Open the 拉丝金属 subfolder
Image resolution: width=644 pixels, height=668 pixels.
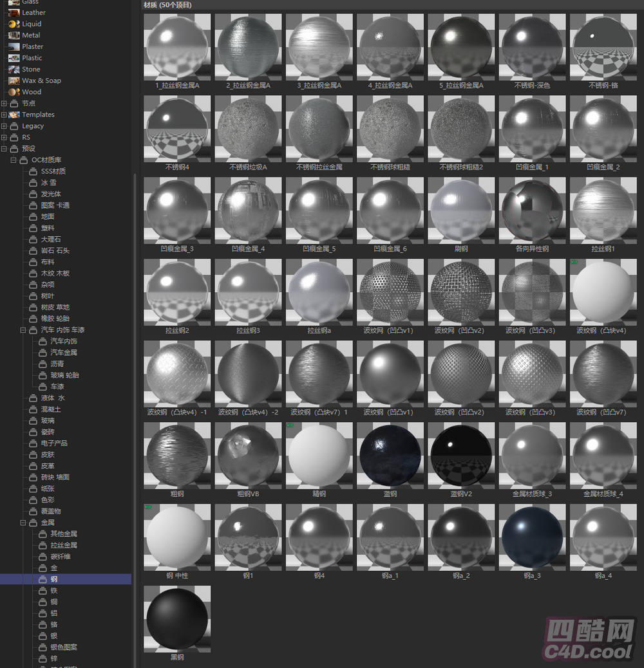pos(64,545)
